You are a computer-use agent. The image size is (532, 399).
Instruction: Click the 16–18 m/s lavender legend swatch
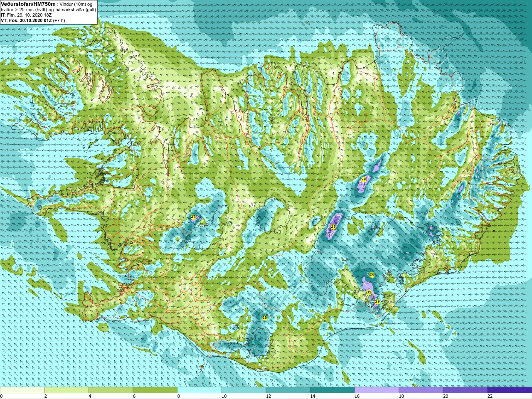pyautogui.click(x=377, y=390)
